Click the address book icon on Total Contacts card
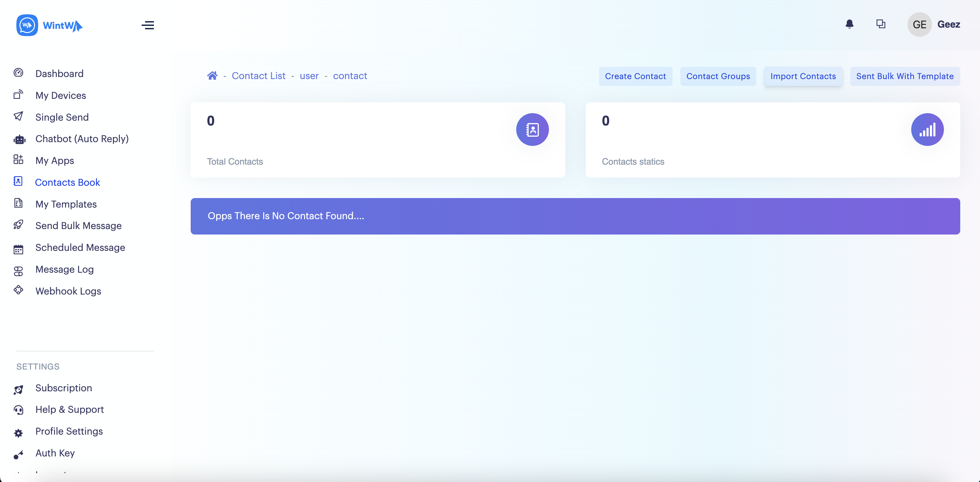 pos(532,130)
